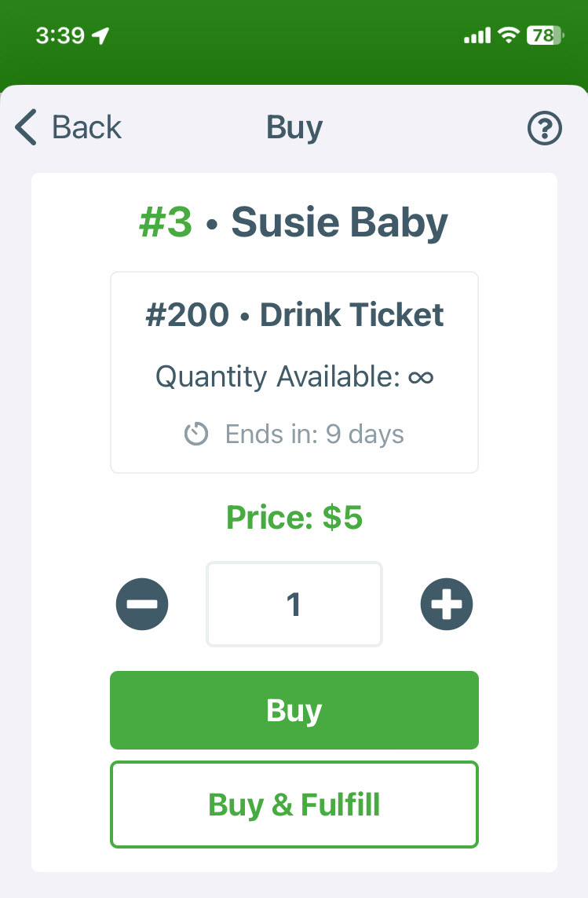Tap the 3:39 time in status bar
This screenshot has width=588, height=898.
click(x=60, y=35)
